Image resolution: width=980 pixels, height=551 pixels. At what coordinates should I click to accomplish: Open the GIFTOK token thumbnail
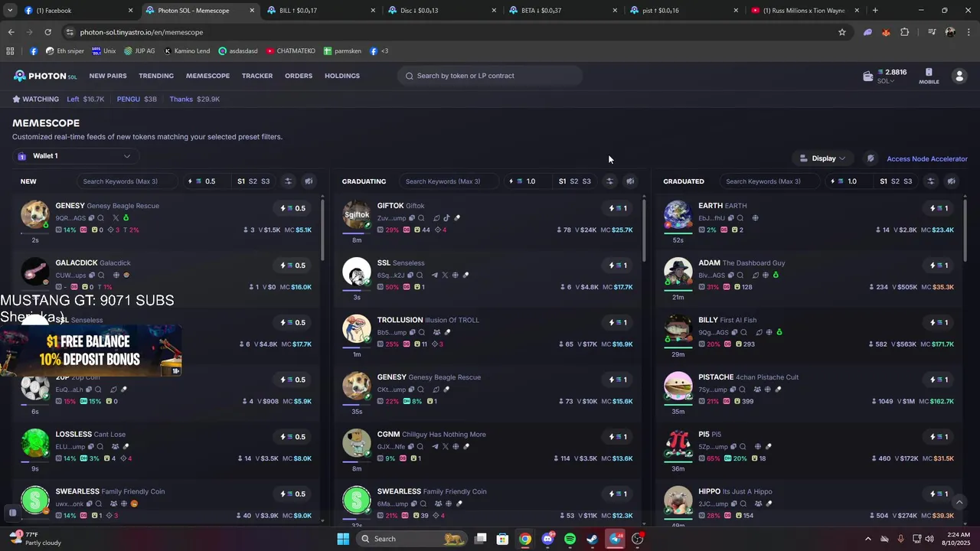coord(357,215)
